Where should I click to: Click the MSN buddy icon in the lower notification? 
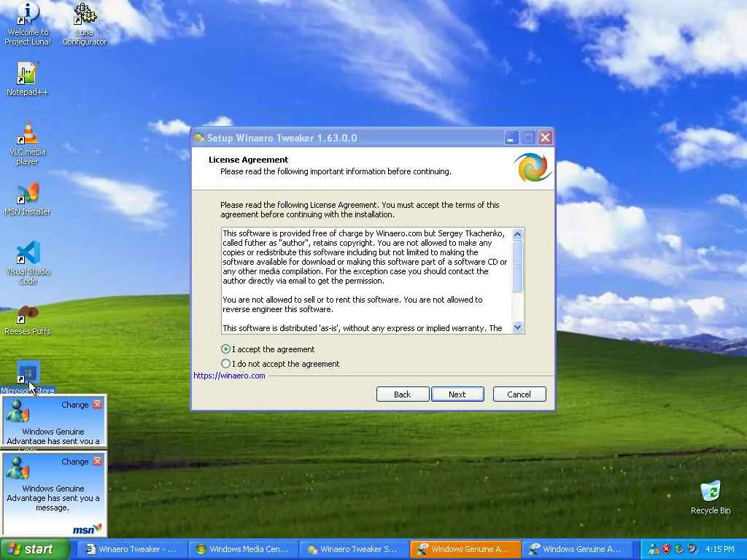(18, 468)
